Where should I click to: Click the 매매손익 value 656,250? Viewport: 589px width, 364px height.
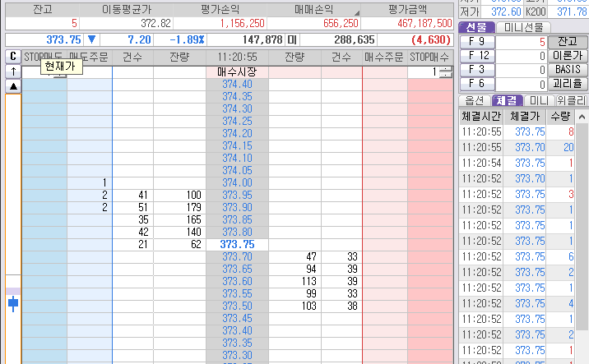[341, 24]
